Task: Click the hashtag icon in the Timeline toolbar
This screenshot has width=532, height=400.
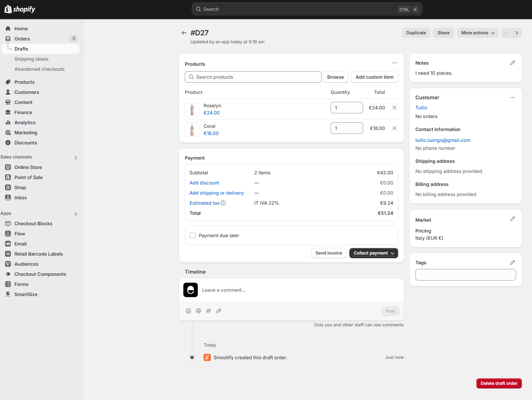Action: pyautogui.click(x=208, y=311)
